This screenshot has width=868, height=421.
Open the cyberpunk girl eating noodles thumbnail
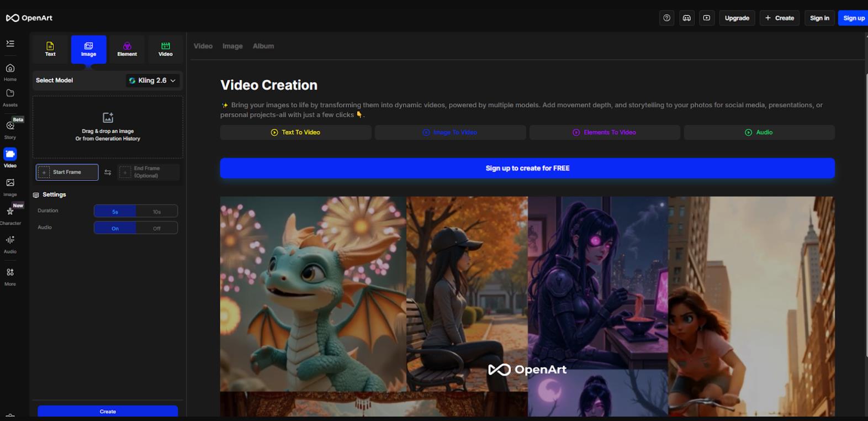coord(598,283)
